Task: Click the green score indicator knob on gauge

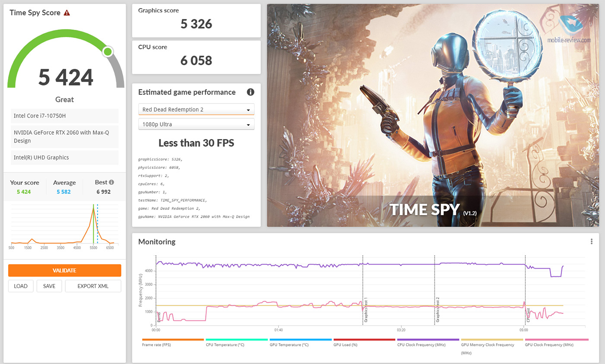Action: pos(108,52)
